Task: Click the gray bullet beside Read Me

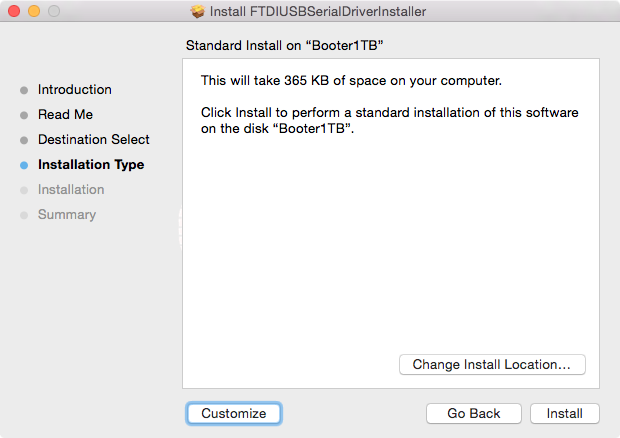Action: [24, 115]
